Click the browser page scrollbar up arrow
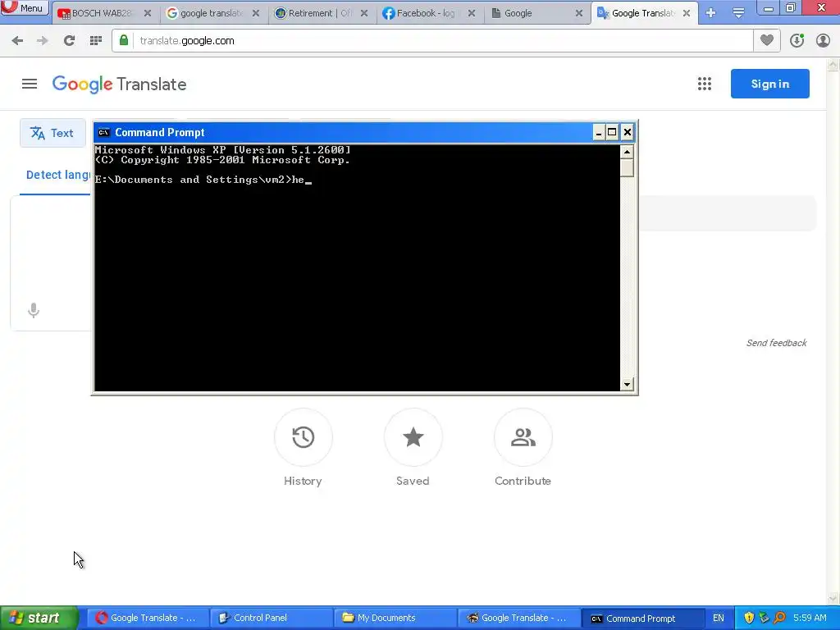 833,65
